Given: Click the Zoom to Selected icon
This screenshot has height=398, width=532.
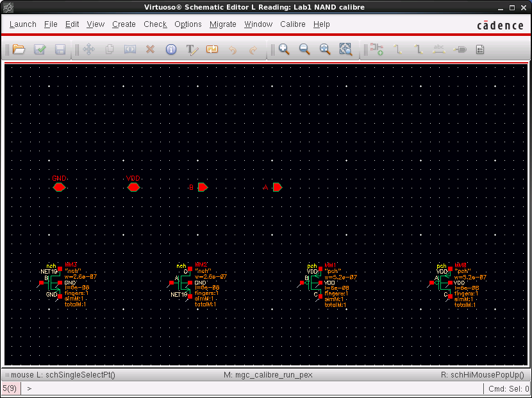Looking at the screenshot, I should [345, 49].
